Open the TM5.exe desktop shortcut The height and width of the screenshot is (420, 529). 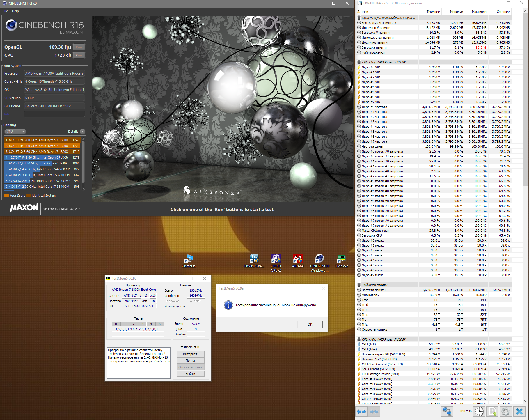click(341, 261)
